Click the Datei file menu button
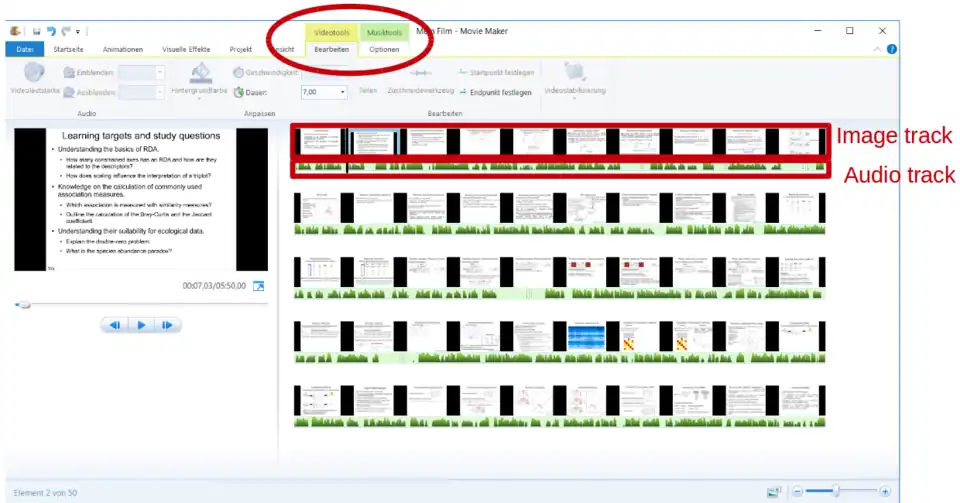960x503 pixels. tap(24, 49)
